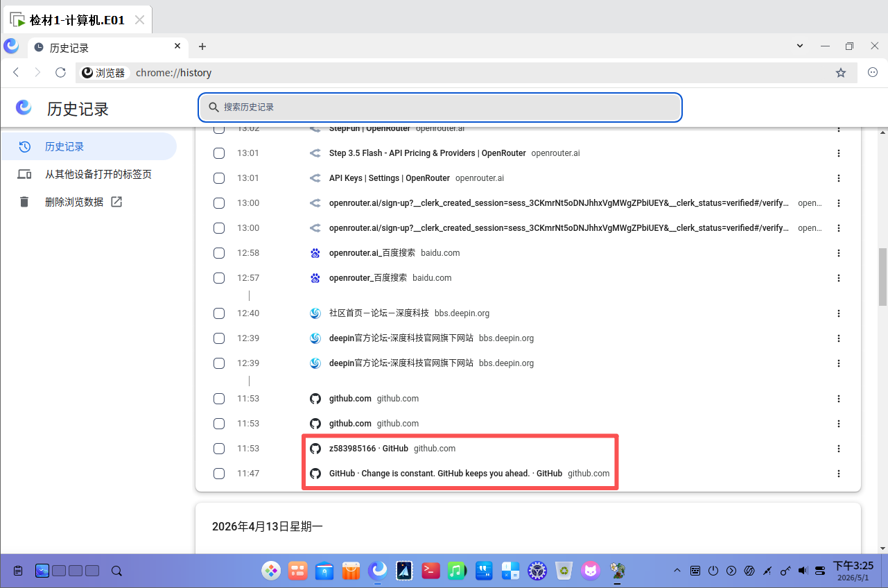This screenshot has height=588, width=888.
Task: Open more actions for z583985166 · GitHub
Action: 839,449
